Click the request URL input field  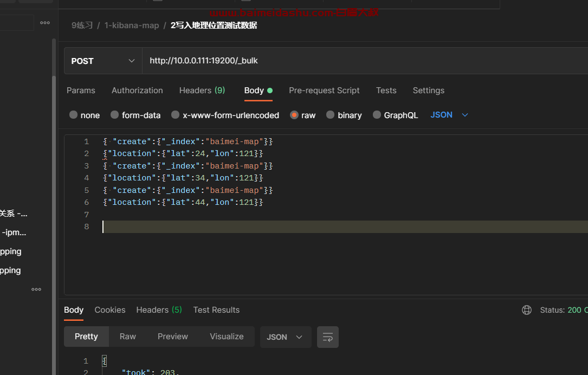[x=364, y=61]
